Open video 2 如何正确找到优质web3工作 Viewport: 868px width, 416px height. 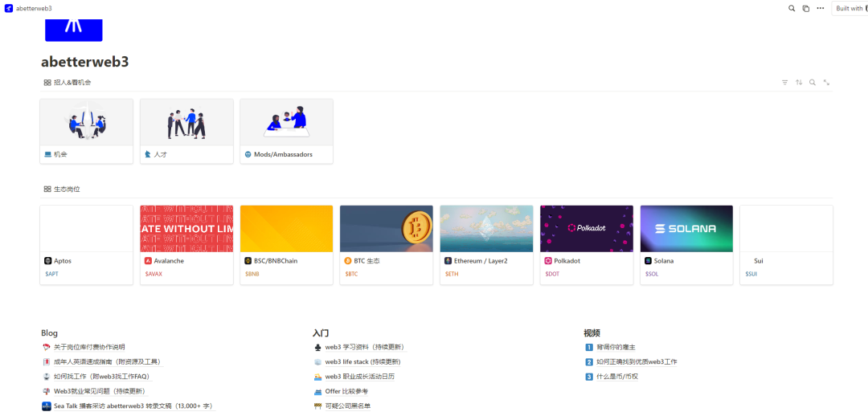(637, 361)
